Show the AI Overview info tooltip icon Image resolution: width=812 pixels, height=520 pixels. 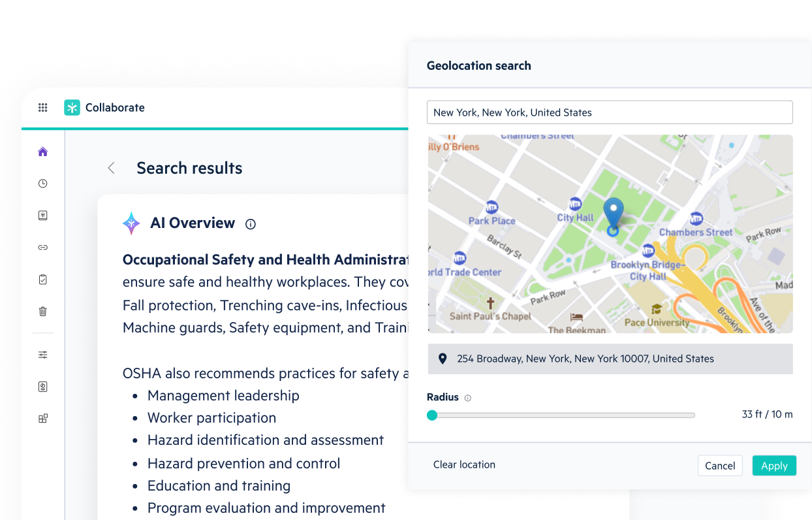tap(251, 224)
